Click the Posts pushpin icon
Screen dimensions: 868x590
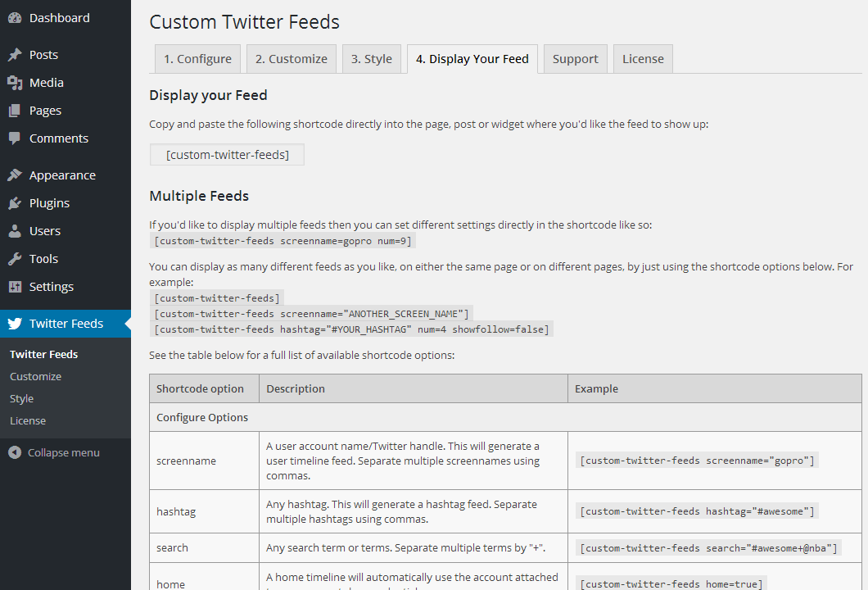coord(15,55)
